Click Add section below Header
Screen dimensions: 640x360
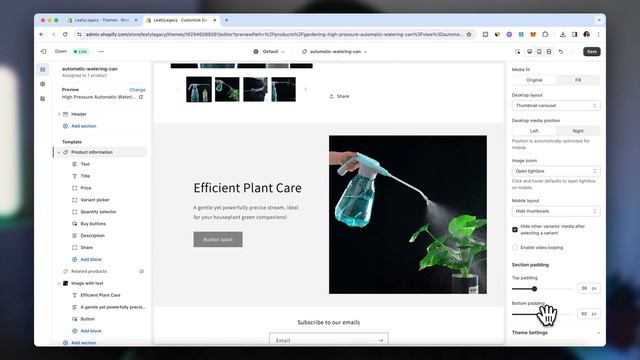click(x=83, y=126)
